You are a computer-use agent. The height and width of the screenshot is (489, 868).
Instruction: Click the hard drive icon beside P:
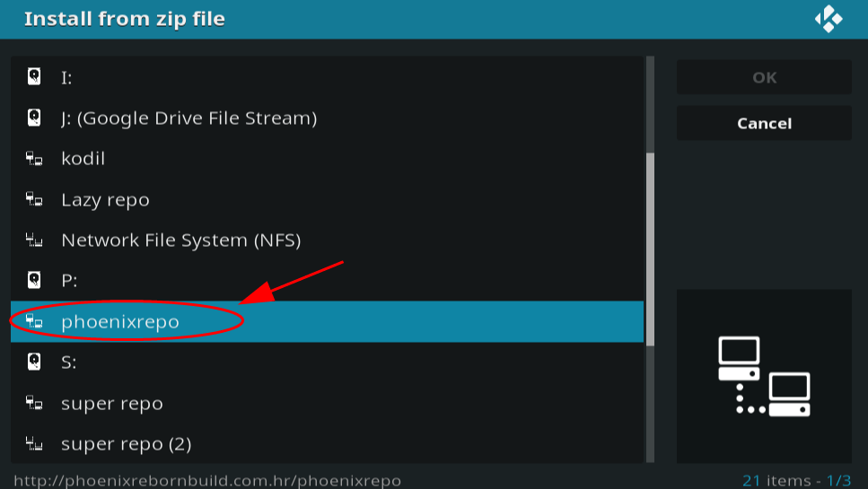click(34, 280)
